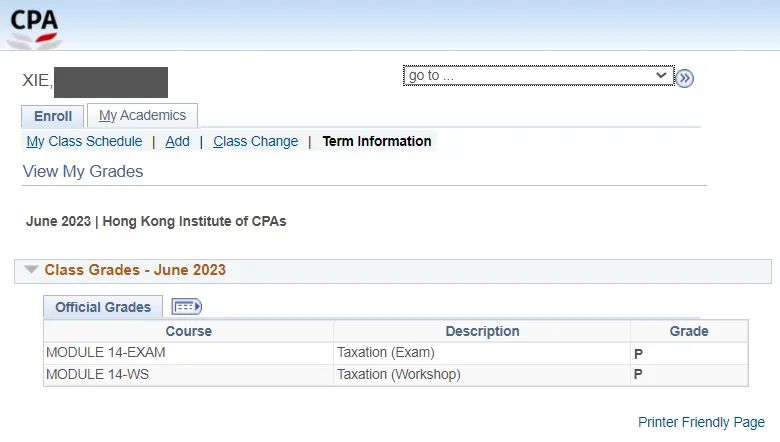Collapse the Class Grades - June 2023 section
The width and height of the screenshot is (780, 442).
(x=31, y=270)
